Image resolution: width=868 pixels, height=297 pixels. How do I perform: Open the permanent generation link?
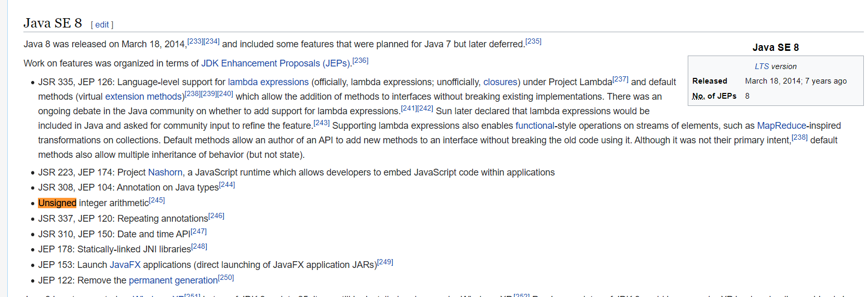[x=173, y=280]
